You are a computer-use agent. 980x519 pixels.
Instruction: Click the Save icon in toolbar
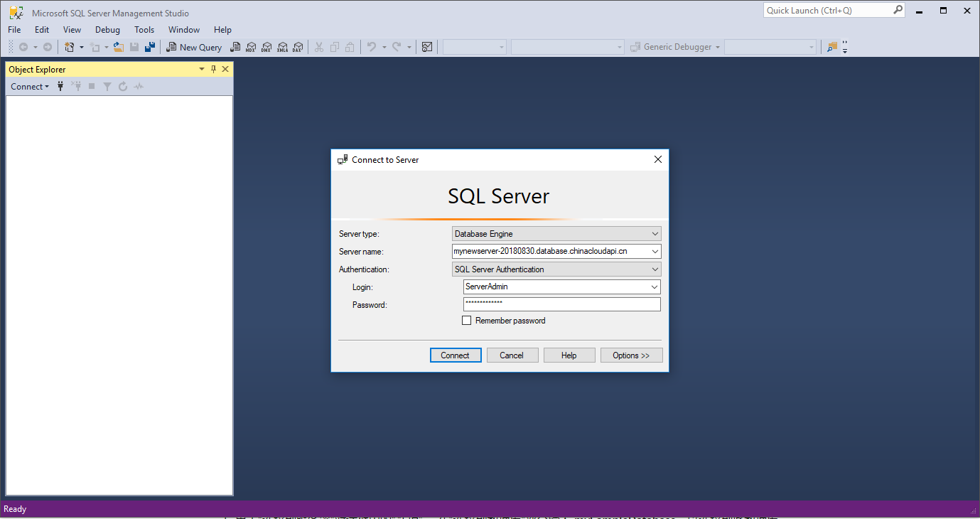point(134,47)
